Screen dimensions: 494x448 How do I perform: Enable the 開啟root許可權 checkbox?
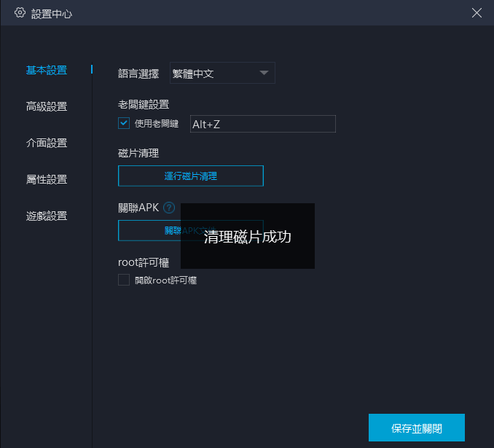(124, 280)
